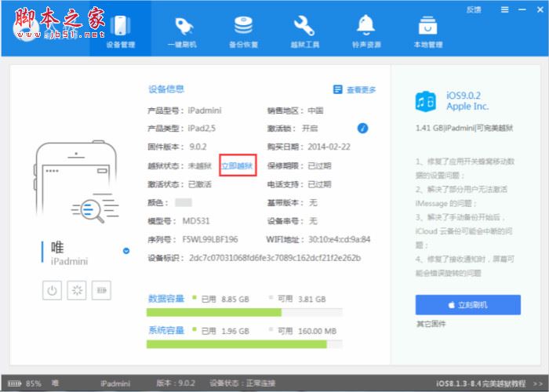Click the 已激活 activation status value

200,184
